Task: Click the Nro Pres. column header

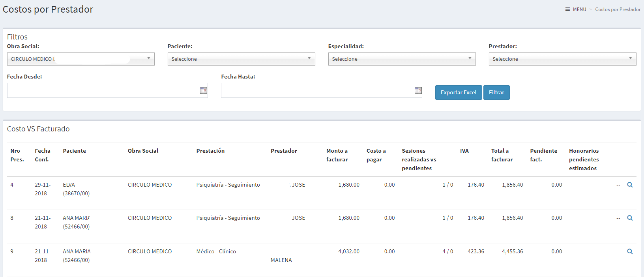Action: [x=17, y=155]
